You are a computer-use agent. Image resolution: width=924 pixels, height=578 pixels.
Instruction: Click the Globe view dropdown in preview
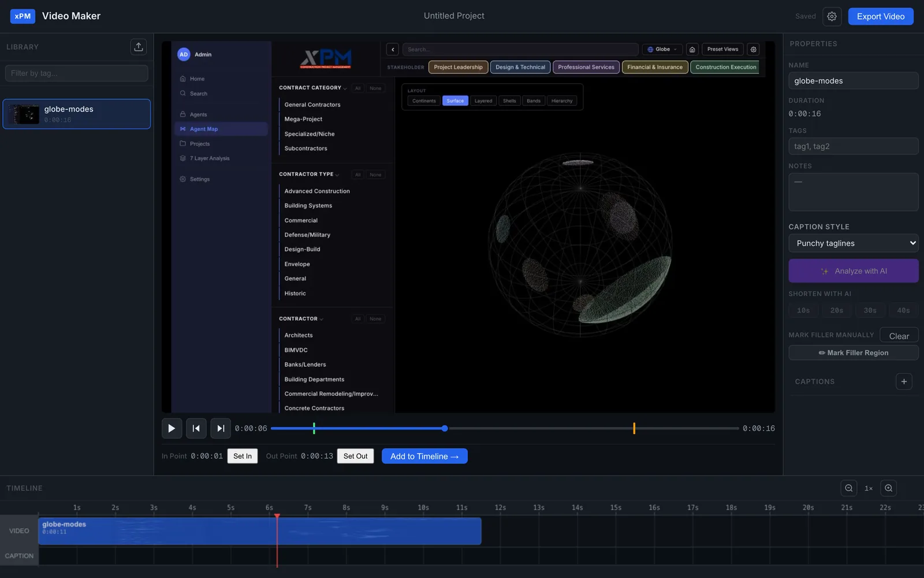point(662,50)
